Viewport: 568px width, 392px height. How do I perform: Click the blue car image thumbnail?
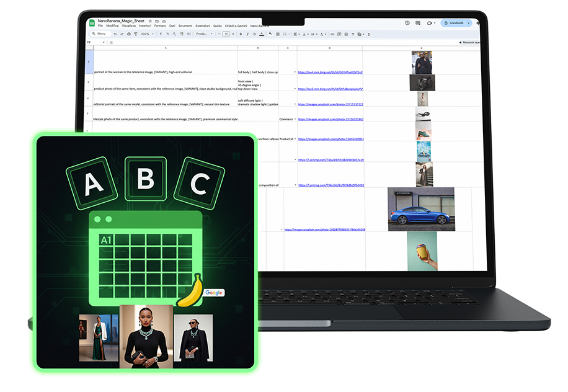point(421,209)
